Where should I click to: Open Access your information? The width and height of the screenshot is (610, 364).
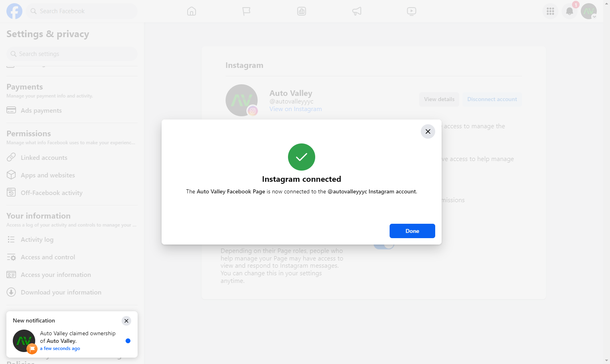pyautogui.click(x=72, y=274)
